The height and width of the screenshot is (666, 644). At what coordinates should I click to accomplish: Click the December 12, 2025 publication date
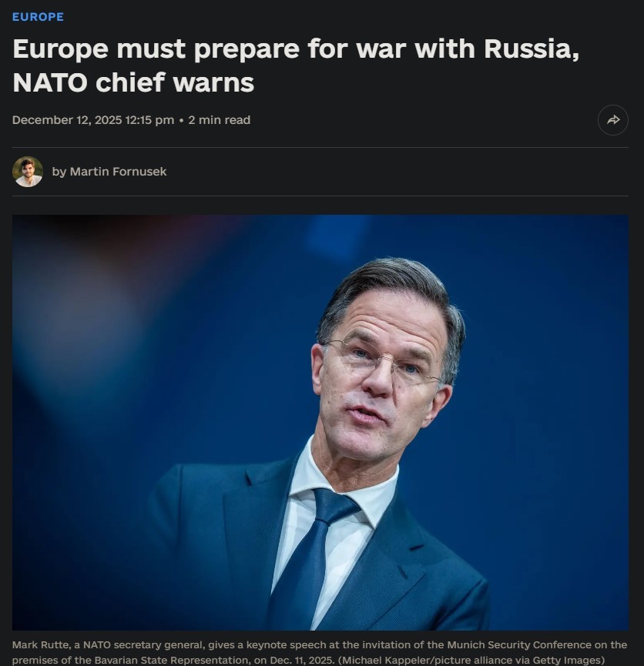pos(67,120)
